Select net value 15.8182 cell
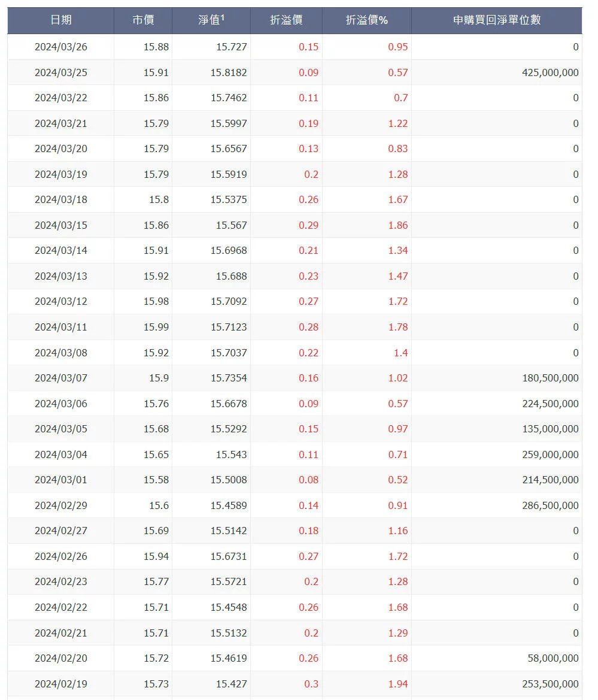Image resolution: width=598 pixels, height=700 pixels. [229, 72]
